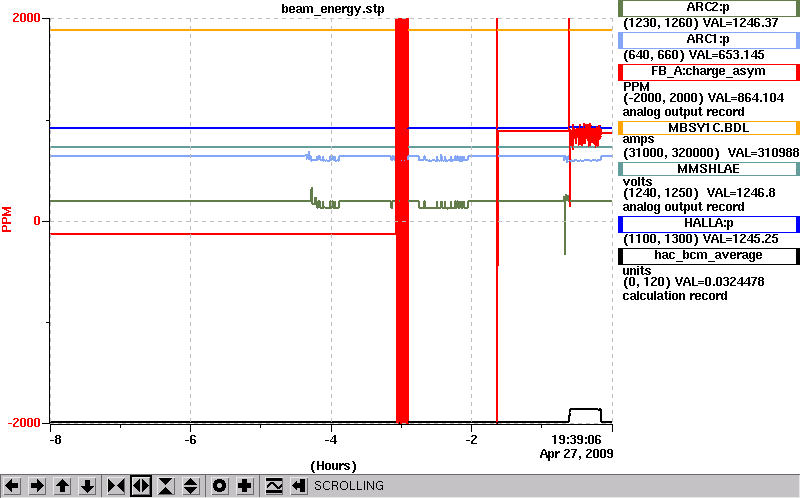
Task: Click the PPM y-axis label
Action: 7,219
